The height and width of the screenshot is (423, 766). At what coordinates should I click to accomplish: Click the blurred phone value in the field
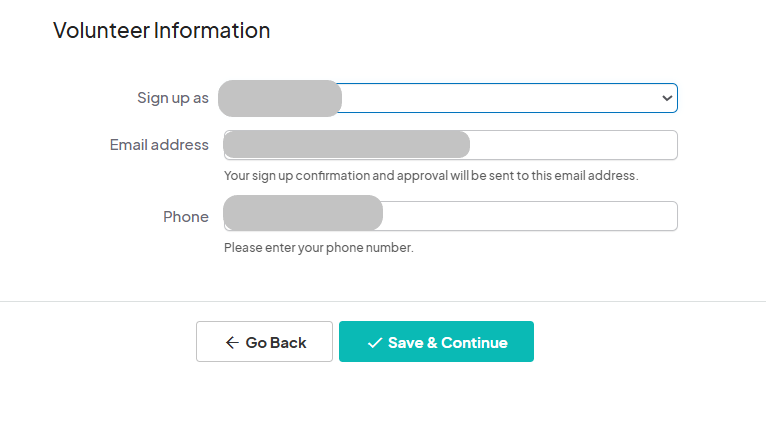pos(303,214)
